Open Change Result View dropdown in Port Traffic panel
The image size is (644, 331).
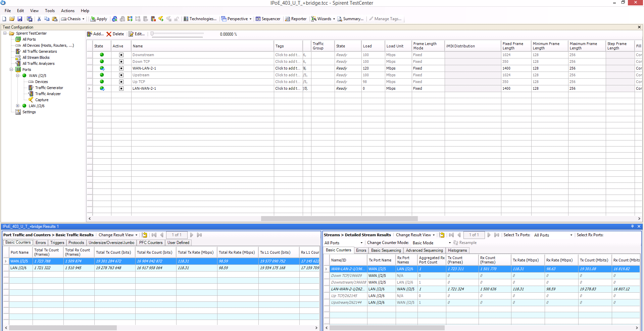pos(118,235)
